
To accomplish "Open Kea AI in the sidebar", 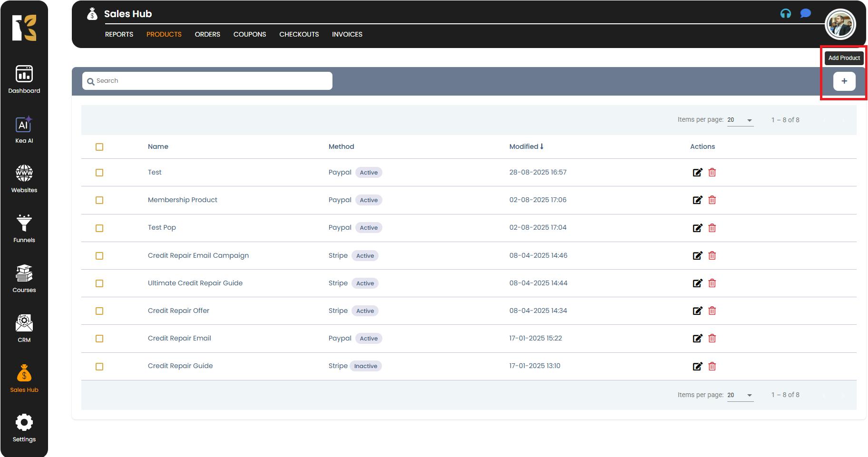I will [24, 129].
